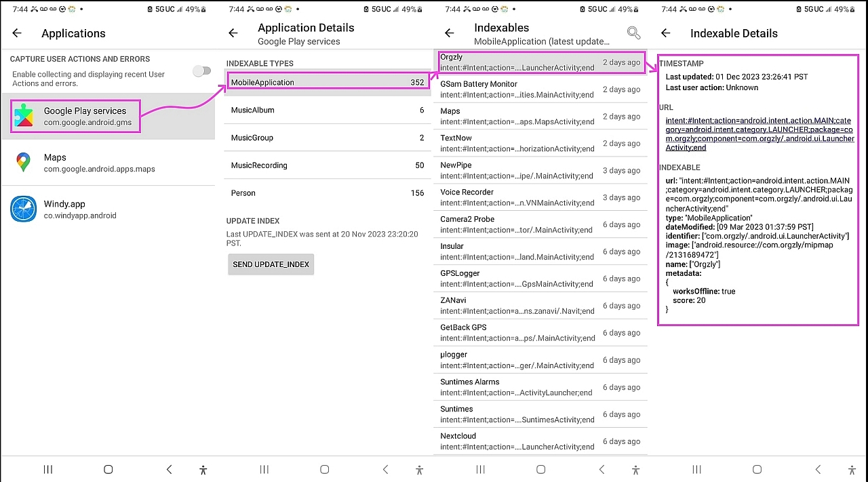868x482 pixels.
Task: Open search on the Indexables screen
Action: click(x=633, y=33)
